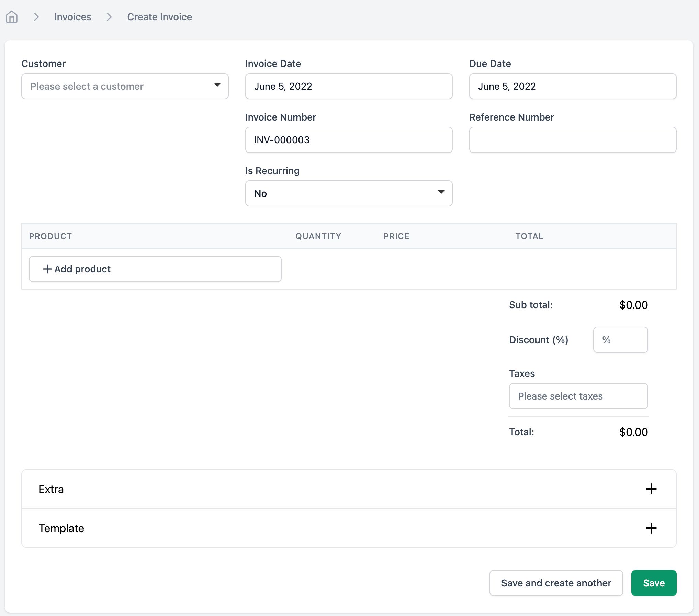Click Save and create another
This screenshot has width=699, height=616.
pyautogui.click(x=556, y=583)
